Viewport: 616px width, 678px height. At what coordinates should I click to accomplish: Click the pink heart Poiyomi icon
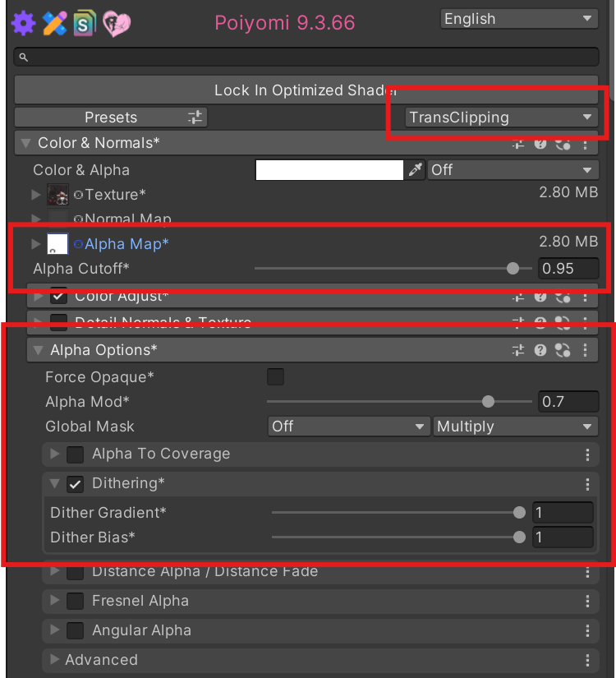pos(117,23)
